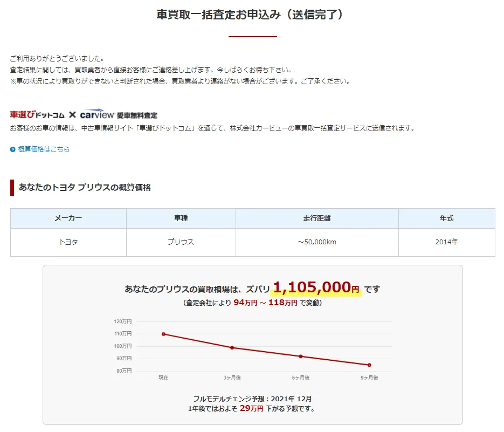Click the 120万円 axis label
The height and width of the screenshot is (432, 504).
tap(123, 321)
